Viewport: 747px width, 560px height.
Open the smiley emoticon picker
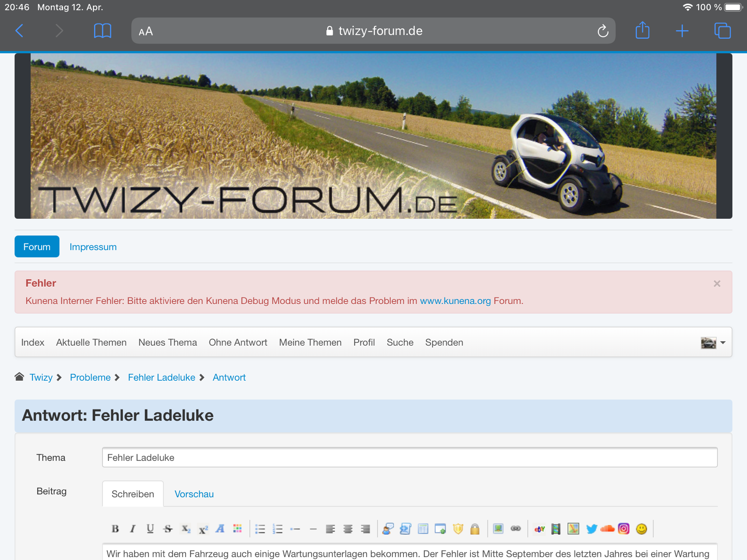[x=641, y=529]
